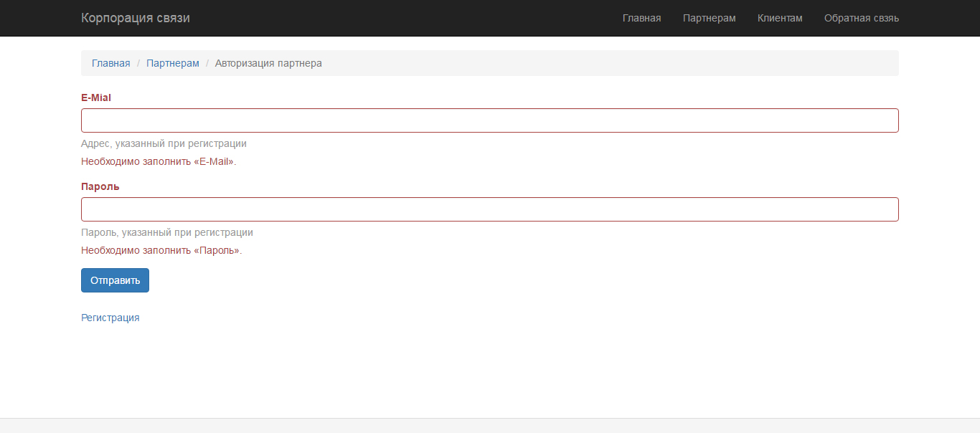Click the hint 'Пароль, указанный при регистрации'
The width and height of the screenshot is (980, 433).
point(167,232)
